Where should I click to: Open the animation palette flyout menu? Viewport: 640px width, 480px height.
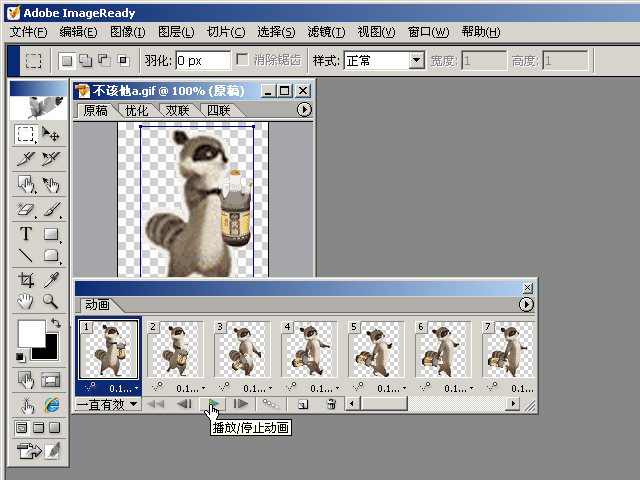click(526, 304)
